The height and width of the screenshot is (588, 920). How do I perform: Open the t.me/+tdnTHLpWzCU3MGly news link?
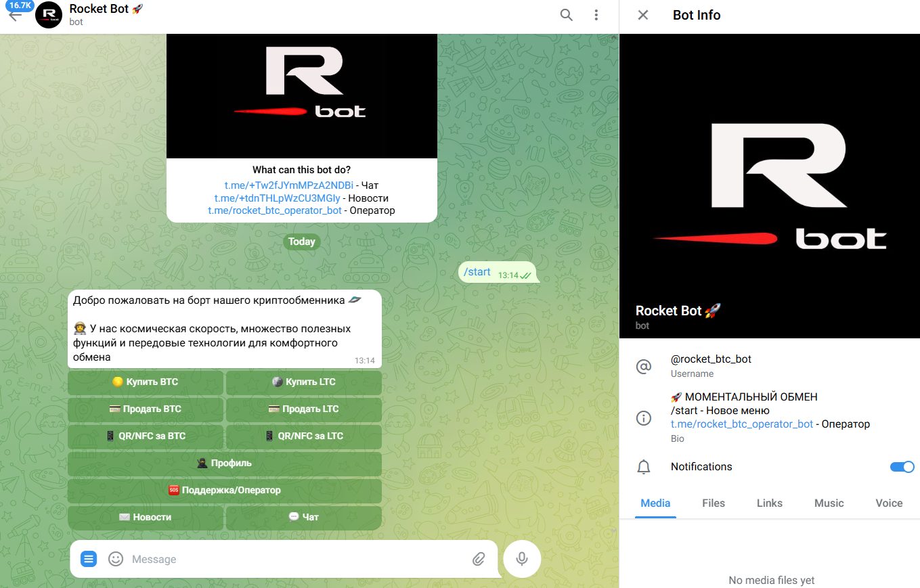(278, 198)
